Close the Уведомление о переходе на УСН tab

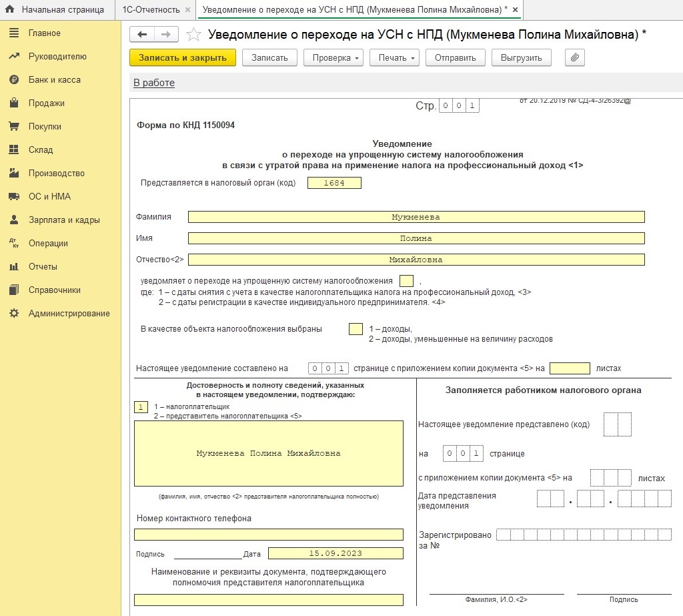tap(515, 9)
